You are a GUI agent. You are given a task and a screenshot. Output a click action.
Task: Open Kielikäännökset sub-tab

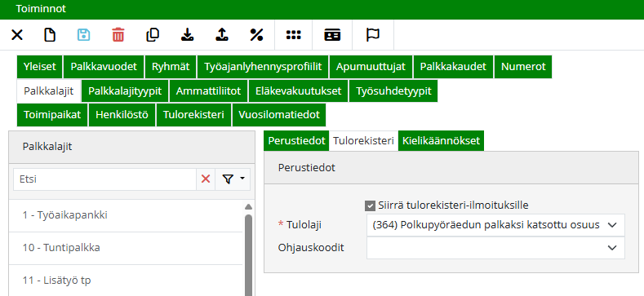[441, 141]
